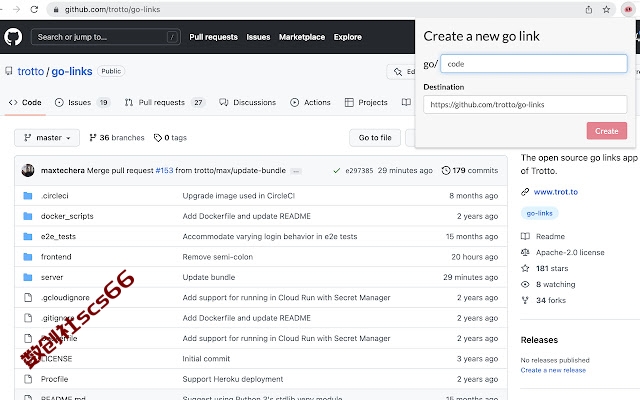The image size is (640, 400).
Task: Click Create a new release link
Action: 553,370
